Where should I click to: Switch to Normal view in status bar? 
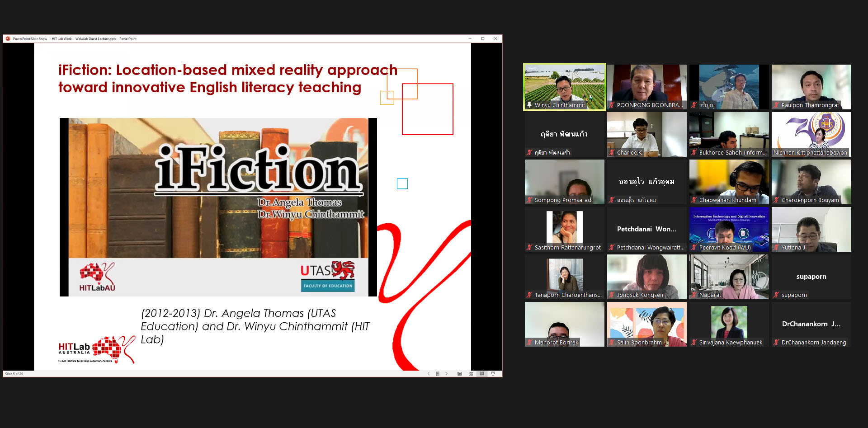click(x=459, y=374)
